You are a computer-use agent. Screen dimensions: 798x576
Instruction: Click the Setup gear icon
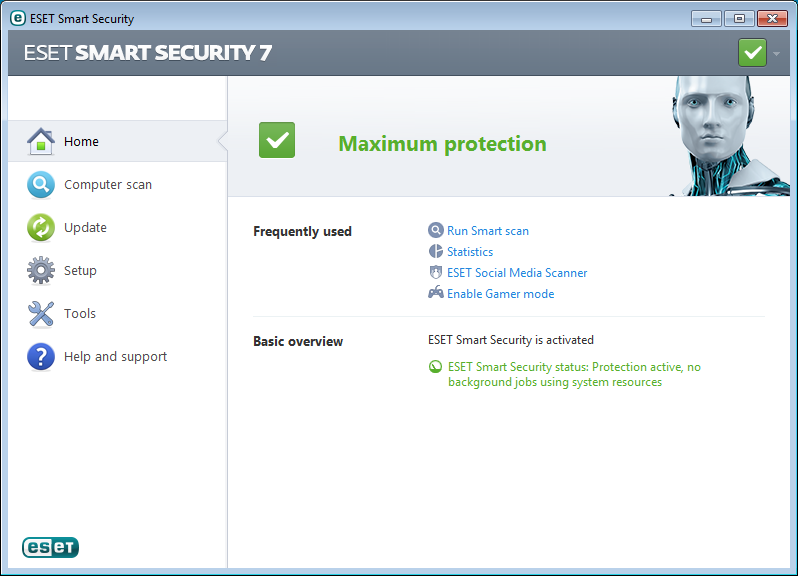[x=40, y=271]
